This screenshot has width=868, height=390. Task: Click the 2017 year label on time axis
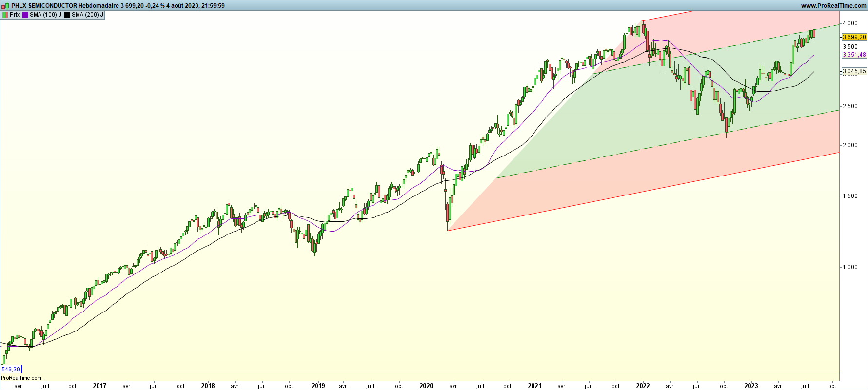pyautogui.click(x=99, y=386)
